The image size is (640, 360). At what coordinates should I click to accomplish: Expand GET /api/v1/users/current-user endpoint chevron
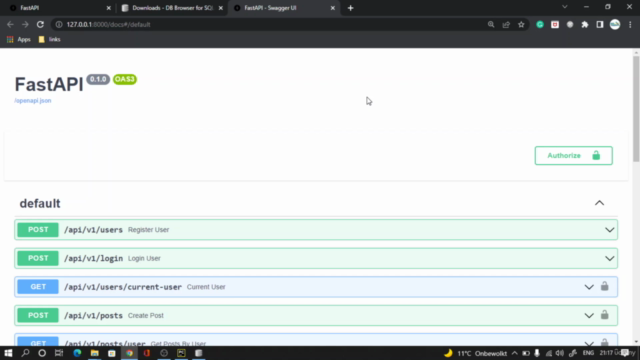coord(589,287)
